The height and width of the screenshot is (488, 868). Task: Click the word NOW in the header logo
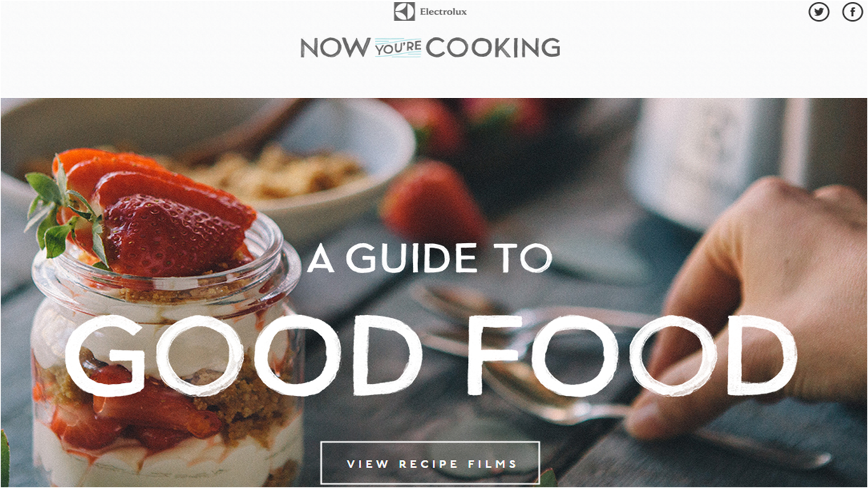(x=335, y=48)
